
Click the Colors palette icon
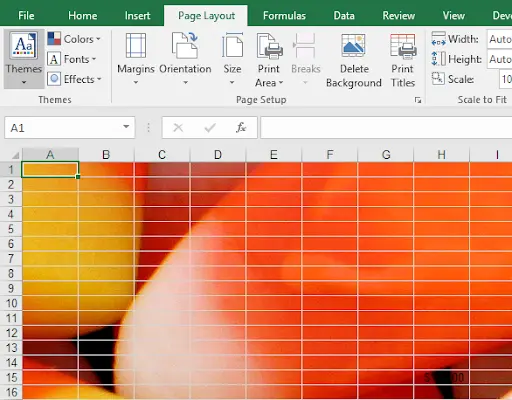(x=54, y=39)
